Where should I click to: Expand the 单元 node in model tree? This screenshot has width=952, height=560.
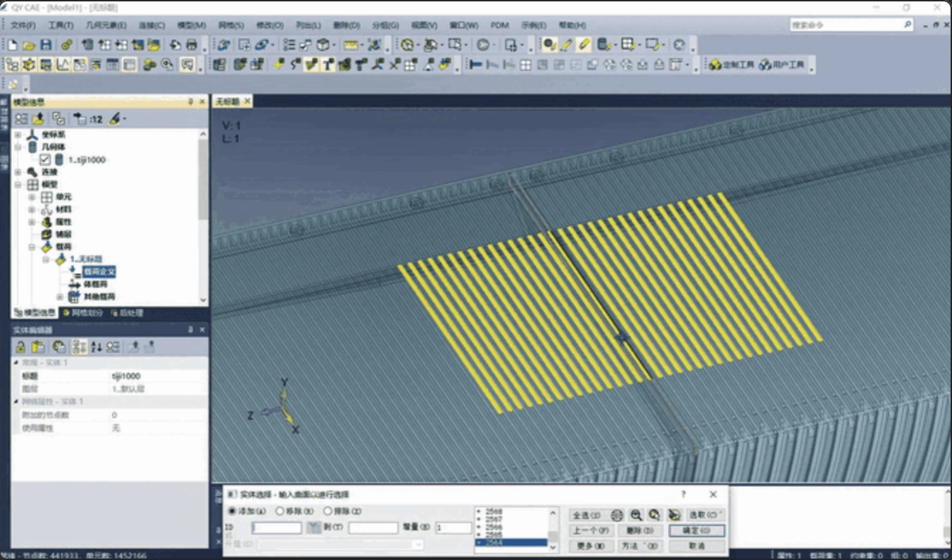pos(32,197)
